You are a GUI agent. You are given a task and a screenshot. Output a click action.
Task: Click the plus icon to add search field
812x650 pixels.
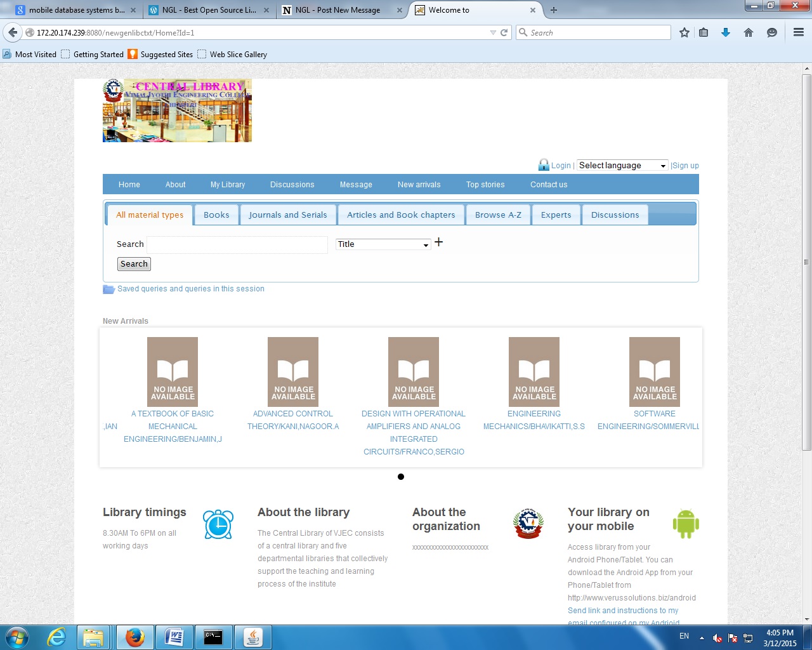(438, 242)
